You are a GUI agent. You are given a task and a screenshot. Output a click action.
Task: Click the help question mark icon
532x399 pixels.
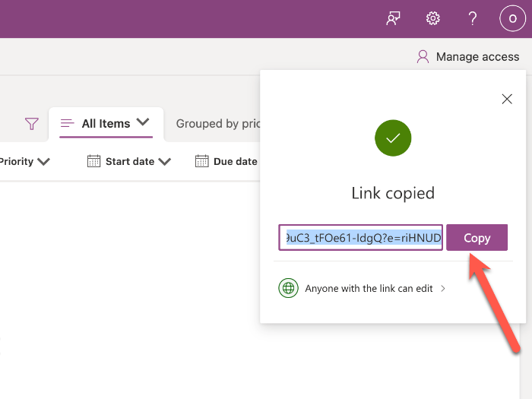[x=473, y=18]
